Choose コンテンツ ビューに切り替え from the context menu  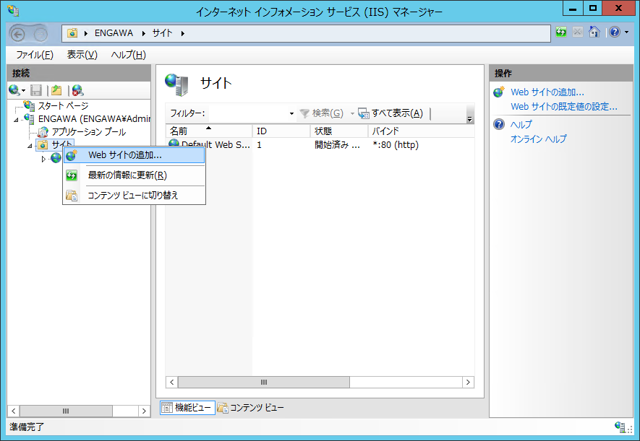(134, 195)
